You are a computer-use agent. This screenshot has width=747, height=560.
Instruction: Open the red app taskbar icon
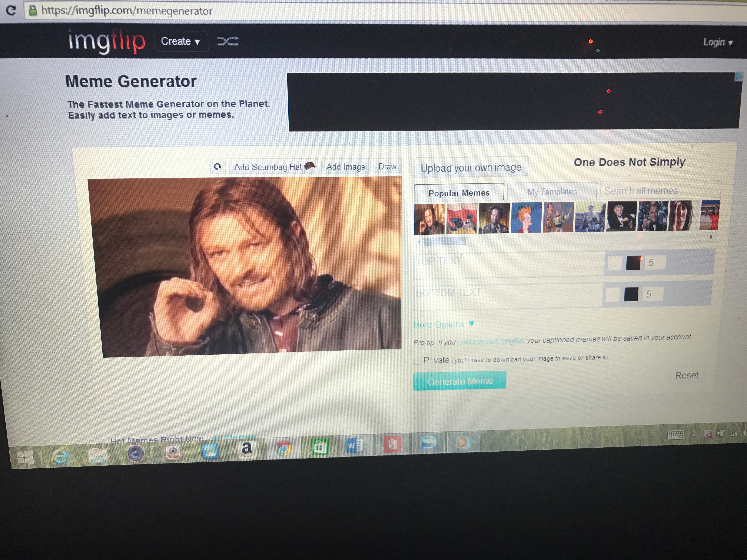pos(392,444)
